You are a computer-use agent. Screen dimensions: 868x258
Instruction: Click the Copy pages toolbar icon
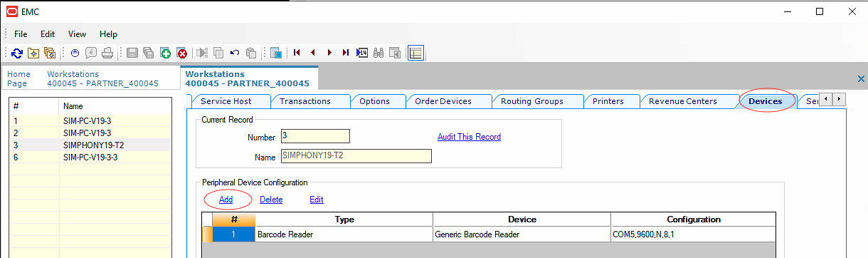click(x=218, y=53)
